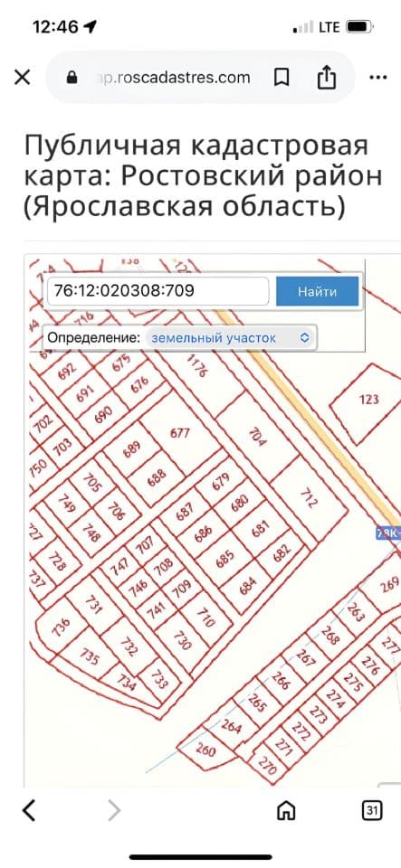Select land parcel 704 on map
Viewport: 401px width, 868px height.
tap(258, 437)
